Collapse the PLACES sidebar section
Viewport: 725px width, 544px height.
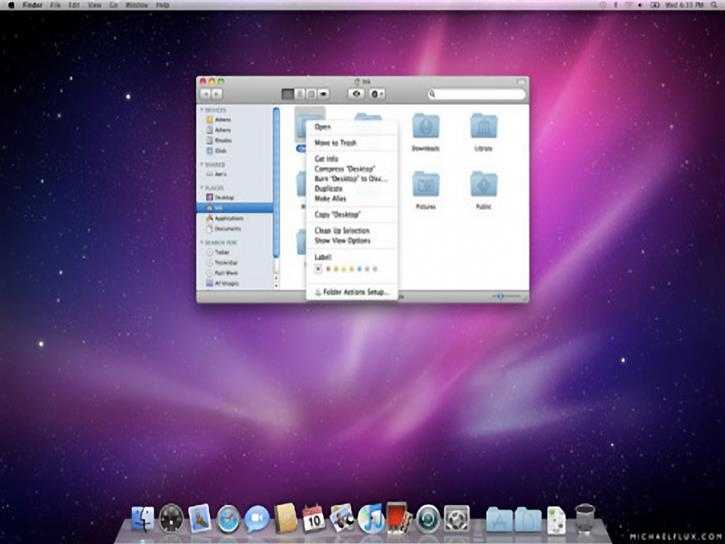click(202, 188)
